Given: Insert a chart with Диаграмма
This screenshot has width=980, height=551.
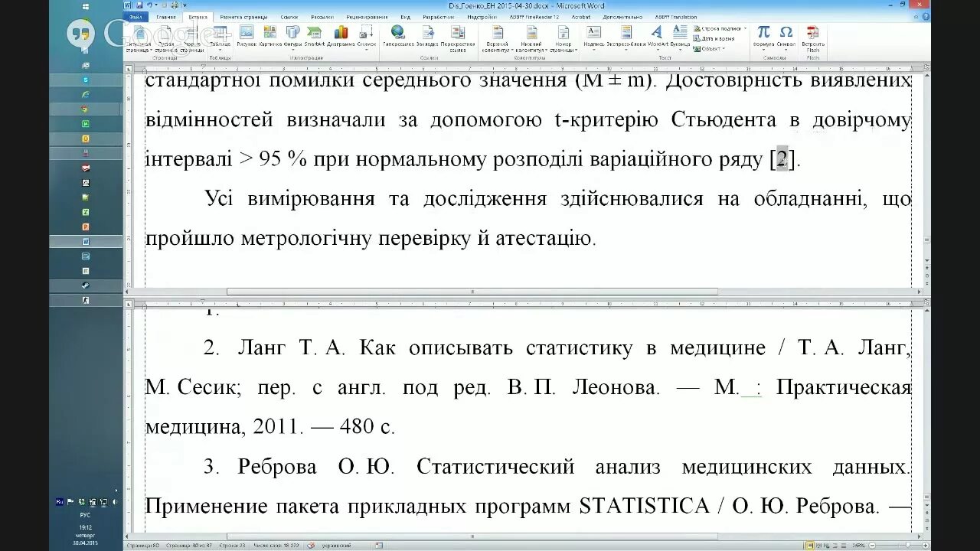Looking at the screenshot, I should pos(341,36).
